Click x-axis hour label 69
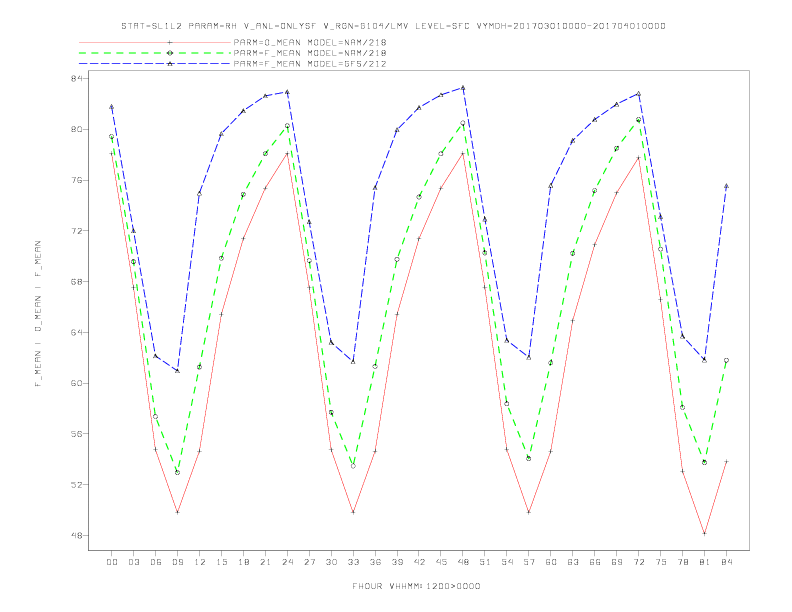Viewport: 792px width, 612px height. click(617, 562)
